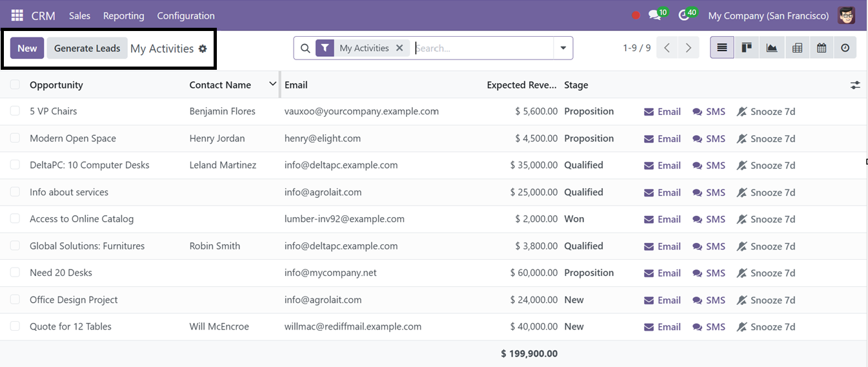The height and width of the screenshot is (367, 868).
Task: Click the filter funnel icon in search facet
Action: [x=325, y=48]
